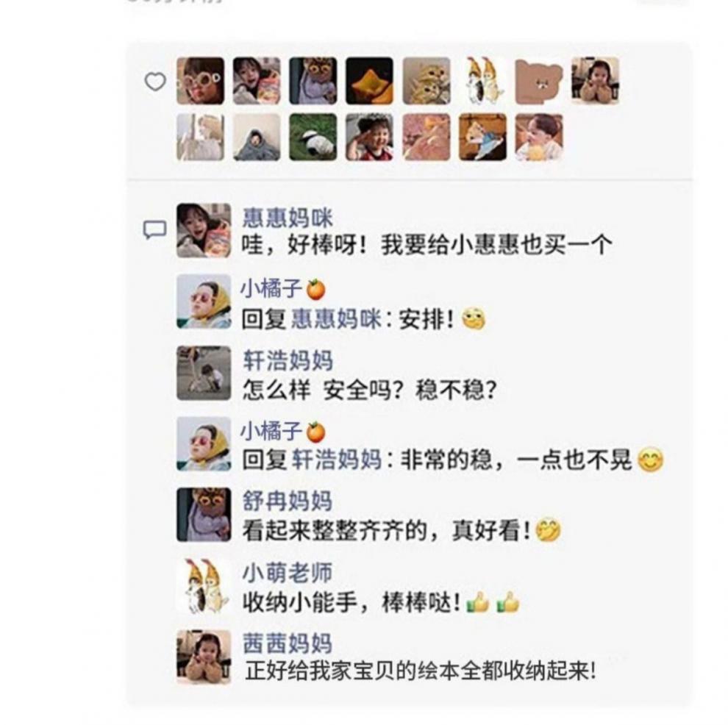Screen dimensions: 728x725
Task: Open 舒冉妈妈 commenter name link
Action: [x=288, y=501]
